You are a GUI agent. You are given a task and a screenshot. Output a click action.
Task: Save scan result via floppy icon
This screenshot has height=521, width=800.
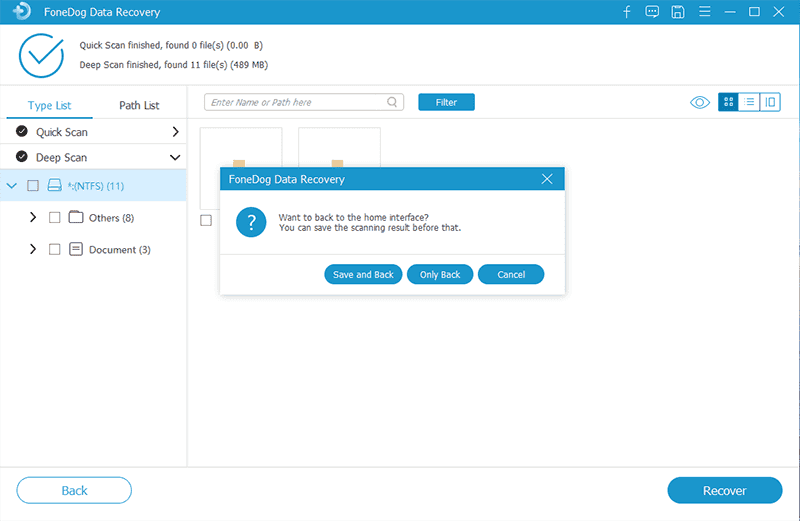tap(678, 12)
